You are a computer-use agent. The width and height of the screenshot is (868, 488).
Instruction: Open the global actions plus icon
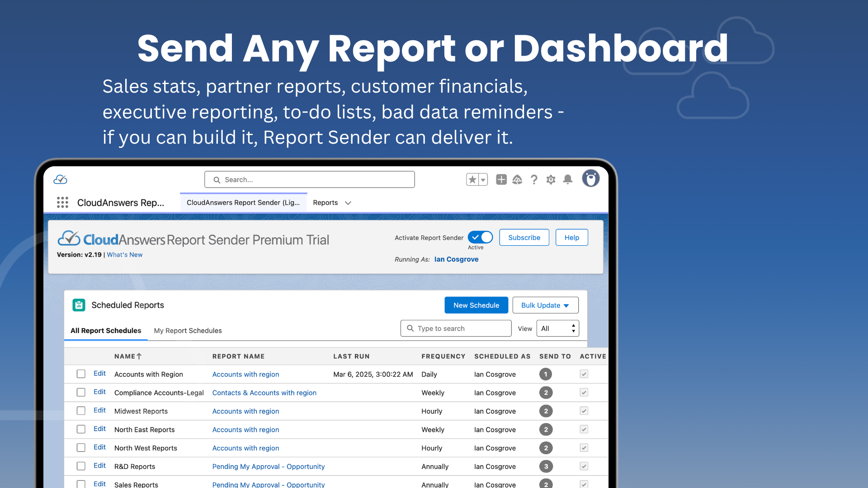(501, 179)
